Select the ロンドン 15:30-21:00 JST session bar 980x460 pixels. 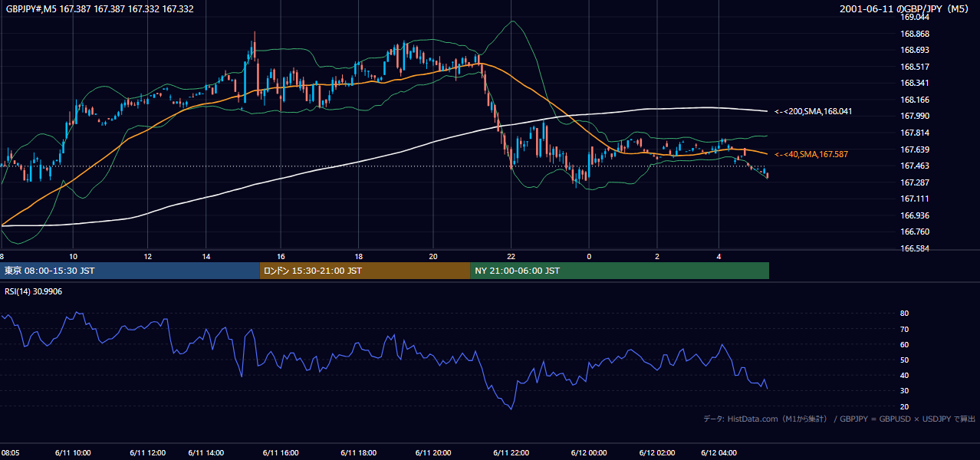click(364, 271)
